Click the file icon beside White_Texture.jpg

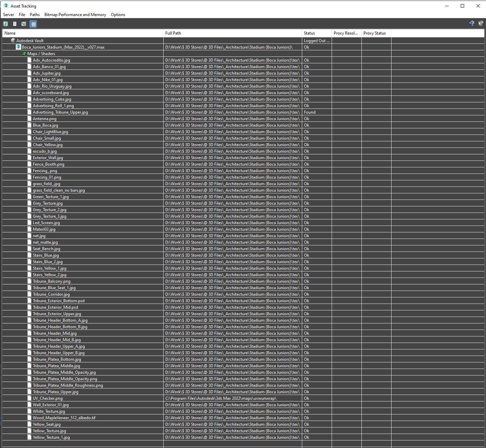pos(29,411)
